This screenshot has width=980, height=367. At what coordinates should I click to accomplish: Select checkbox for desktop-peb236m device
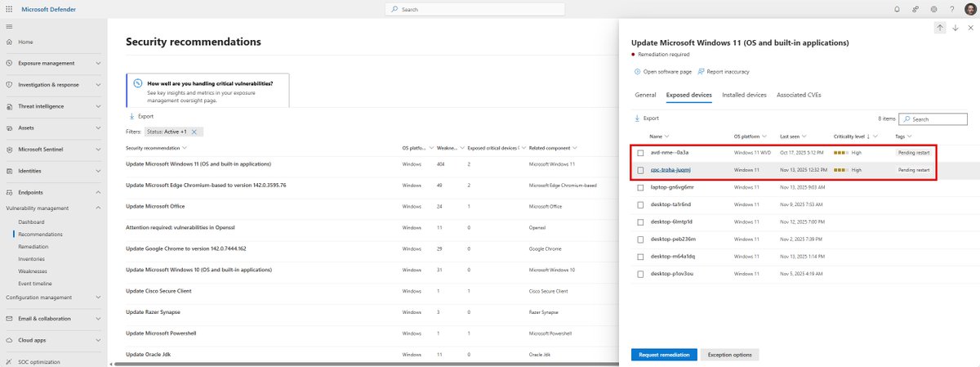641,239
